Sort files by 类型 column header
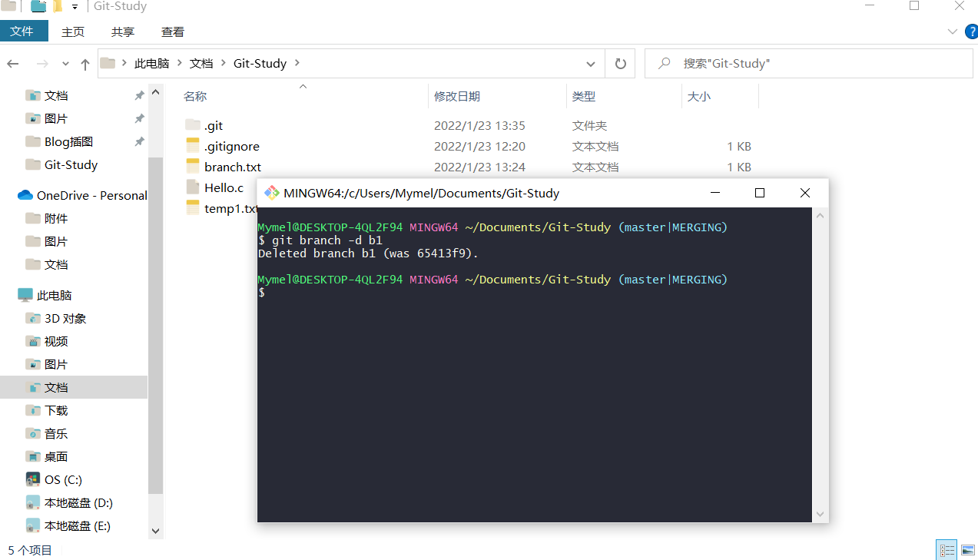Viewport: 978px width, 560px height. (x=584, y=96)
